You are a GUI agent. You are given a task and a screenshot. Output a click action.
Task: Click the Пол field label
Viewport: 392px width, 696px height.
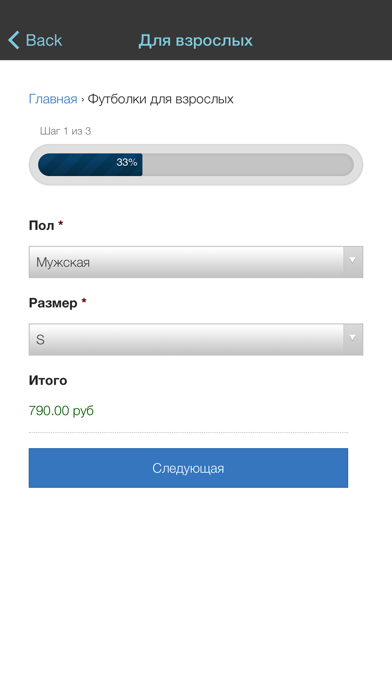[x=41, y=225]
